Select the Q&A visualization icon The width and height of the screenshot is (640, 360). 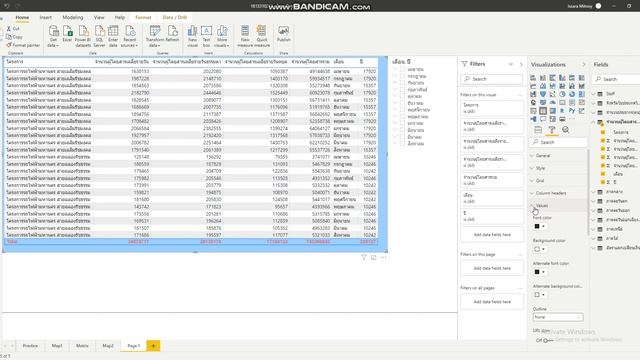coord(543,119)
